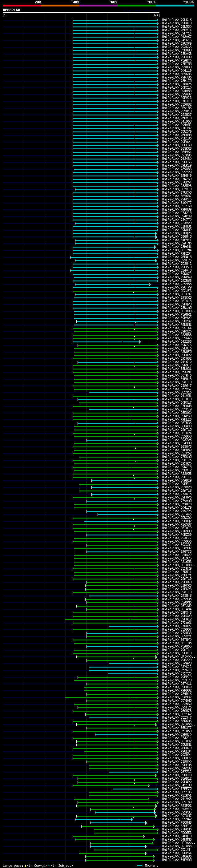Open hit UniRef100_A9PAL3
This screenshot has height=868, width=197.
click(177, 23)
